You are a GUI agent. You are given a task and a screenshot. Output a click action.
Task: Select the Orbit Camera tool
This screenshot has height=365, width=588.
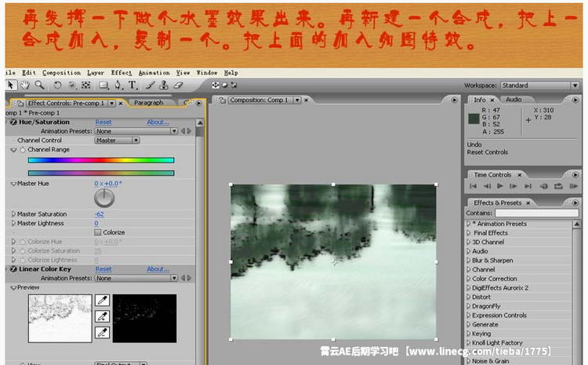click(x=72, y=86)
